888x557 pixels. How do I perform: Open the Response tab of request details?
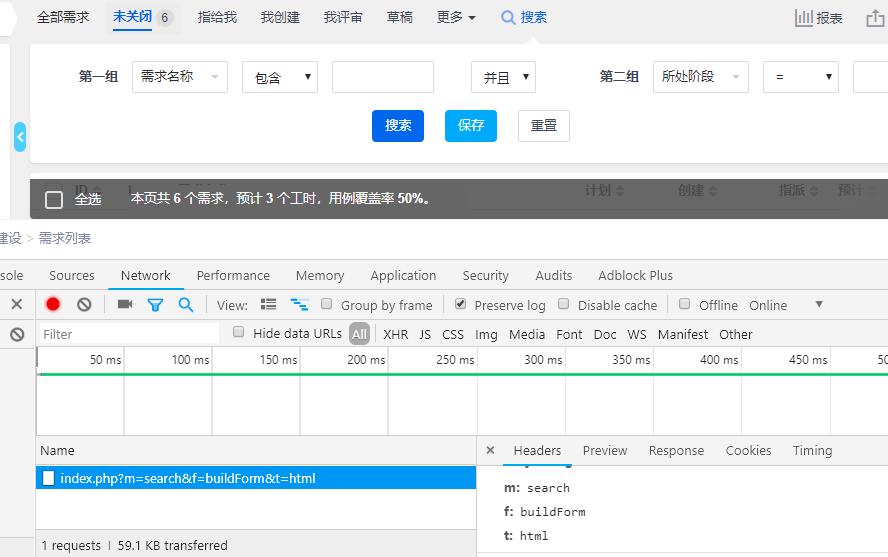pyautogui.click(x=676, y=451)
